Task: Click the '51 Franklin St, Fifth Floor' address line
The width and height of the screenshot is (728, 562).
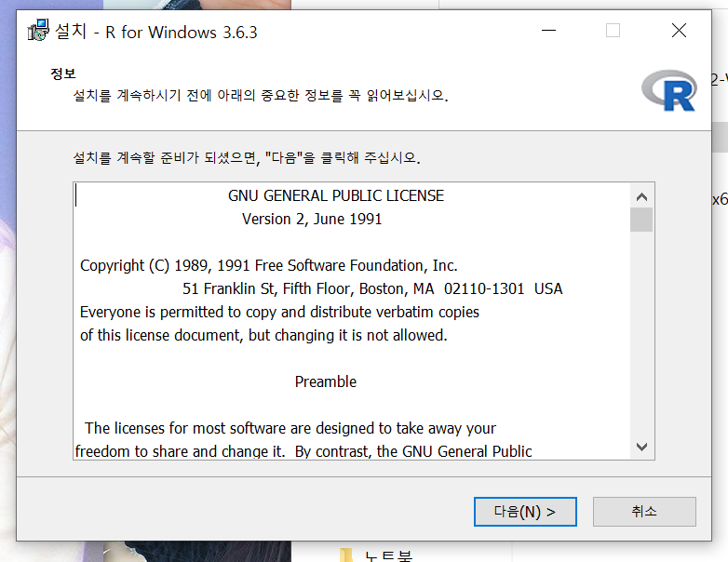Action: pyautogui.click(x=372, y=288)
